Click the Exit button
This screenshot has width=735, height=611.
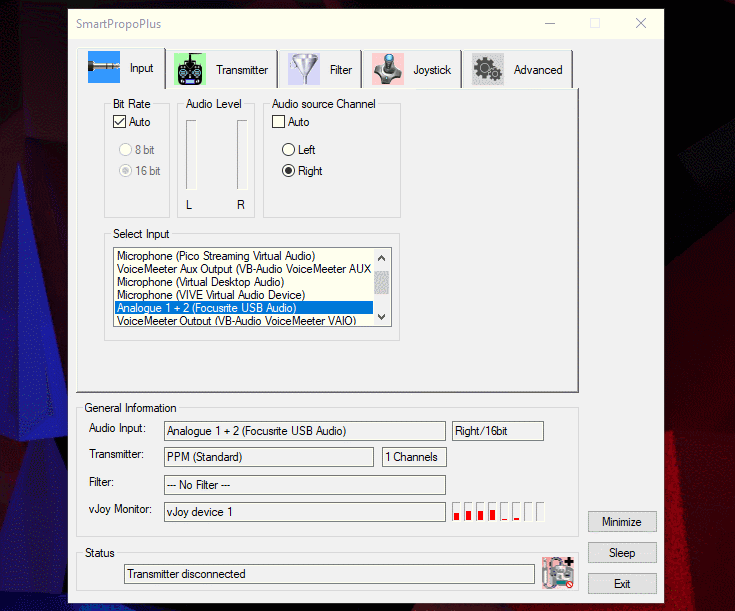(x=622, y=584)
